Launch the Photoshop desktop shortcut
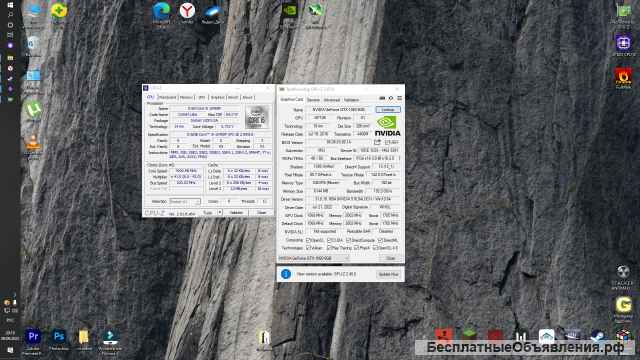This screenshot has width=640, height=360. 59,336
